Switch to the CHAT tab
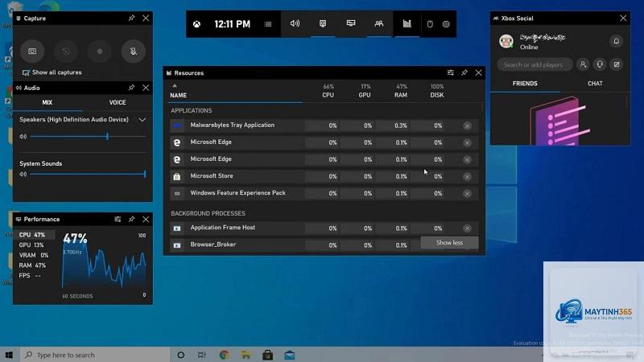Screen dimensions: 644x362 [595, 84]
